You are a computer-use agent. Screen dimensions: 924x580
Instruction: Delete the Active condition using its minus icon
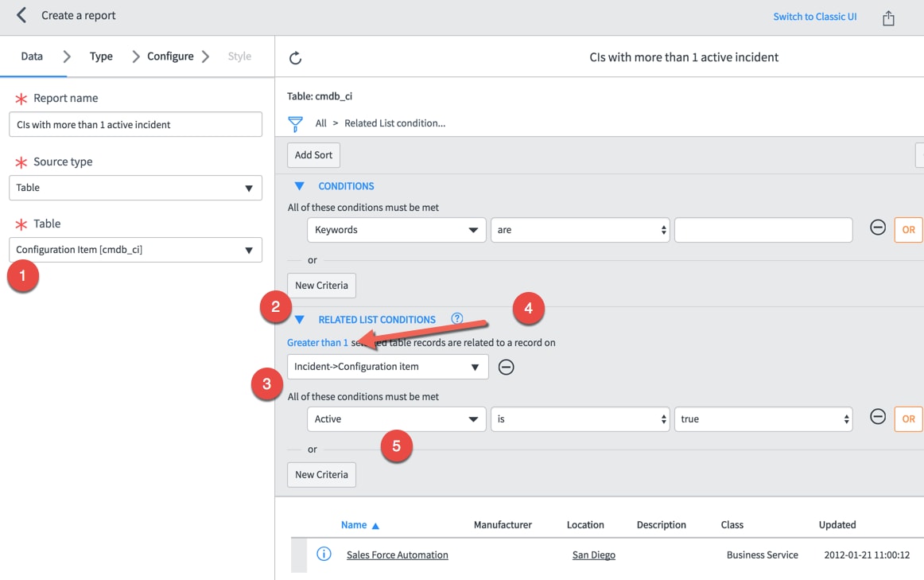tap(877, 417)
